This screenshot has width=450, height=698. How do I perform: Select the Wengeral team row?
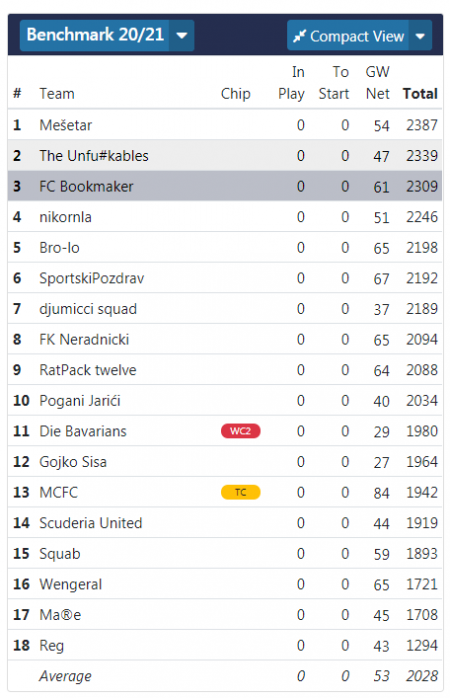pos(225,584)
